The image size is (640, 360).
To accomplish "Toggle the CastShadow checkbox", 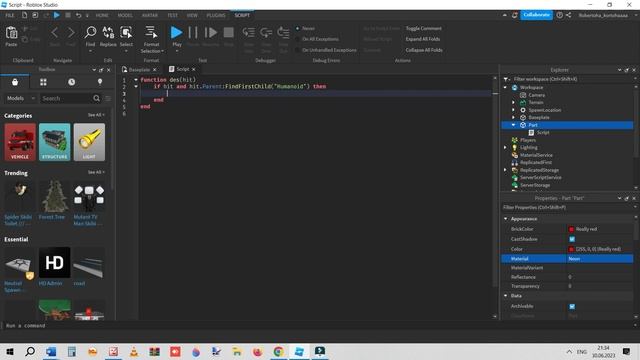I will [572, 239].
